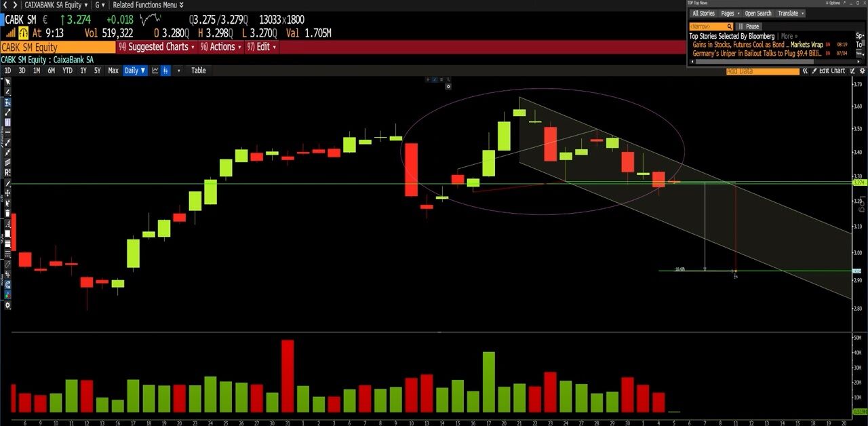868x426 pixels.
Task: Go back with the left navigation arrow
Action: point(6,5)
